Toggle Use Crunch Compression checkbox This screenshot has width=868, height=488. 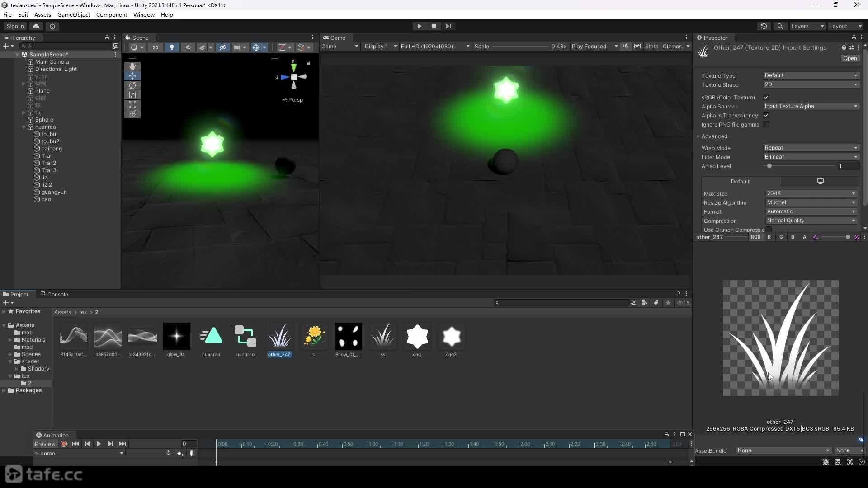[769, 230]
